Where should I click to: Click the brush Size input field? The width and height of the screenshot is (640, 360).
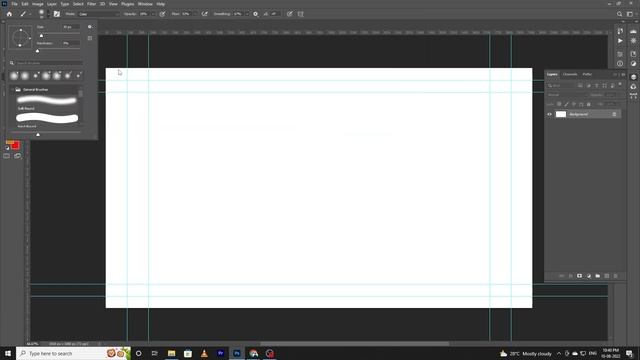(x=70, y=27)
